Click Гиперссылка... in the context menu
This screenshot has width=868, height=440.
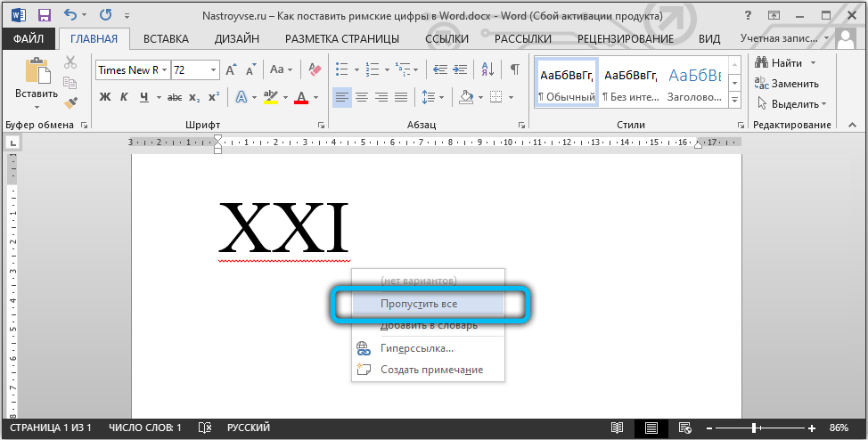tap(416, 348)
